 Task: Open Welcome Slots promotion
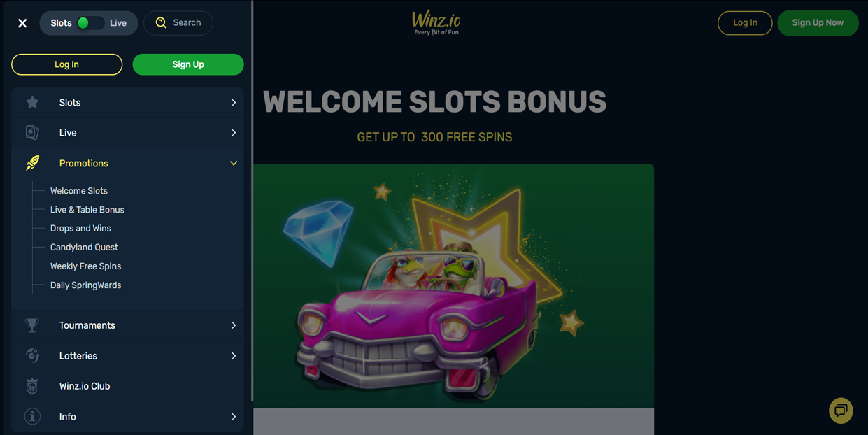click(79, 190)
